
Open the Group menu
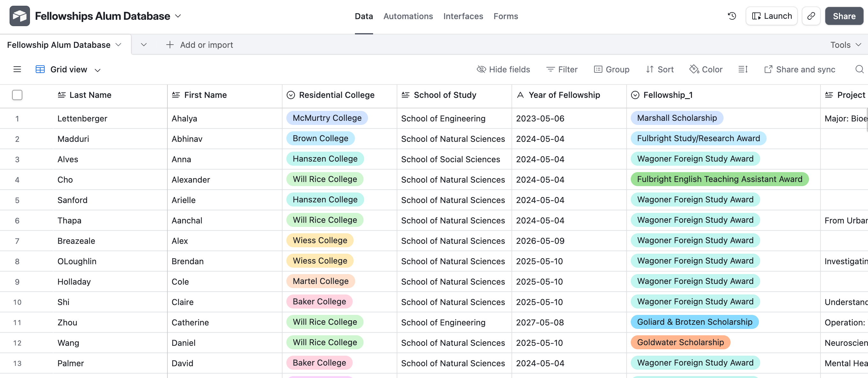coord(612,69)
